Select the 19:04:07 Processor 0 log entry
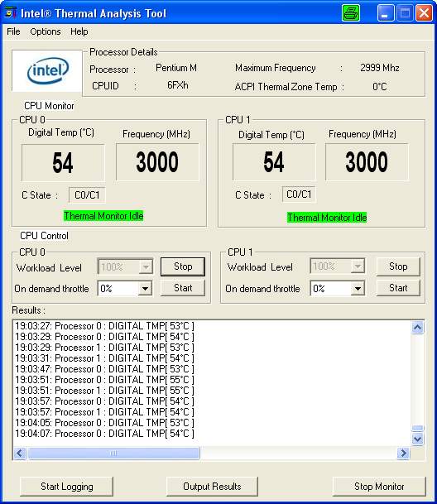The height and width of the screenshot is (504, 437). pos(104,434)
